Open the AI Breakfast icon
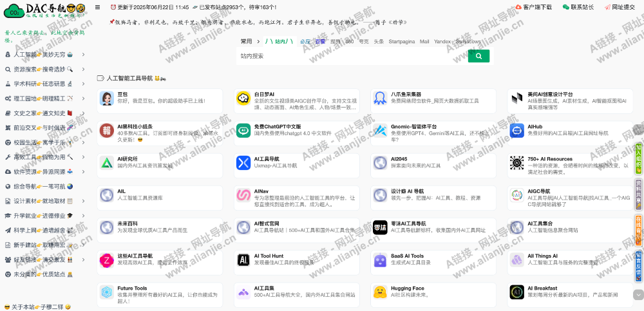Screen dimensions: 644x311 point(516,292)
